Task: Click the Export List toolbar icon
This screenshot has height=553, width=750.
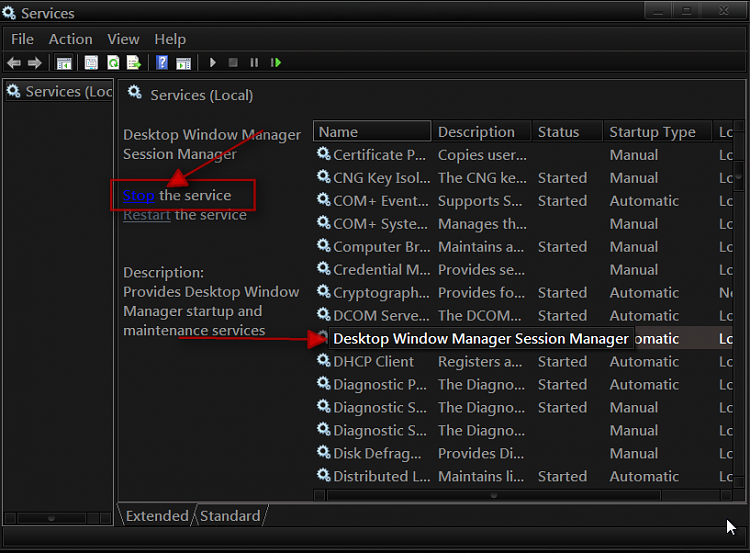Action: point(134,63)
